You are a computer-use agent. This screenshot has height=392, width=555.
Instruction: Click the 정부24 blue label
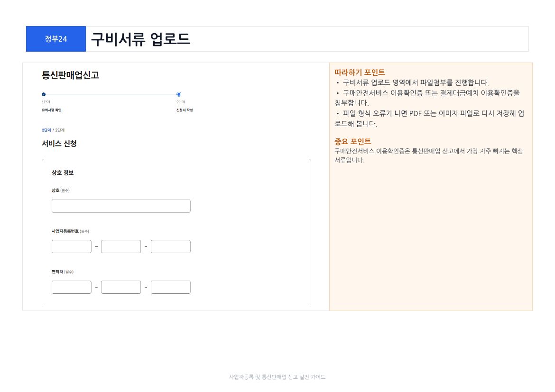(56, 39)
